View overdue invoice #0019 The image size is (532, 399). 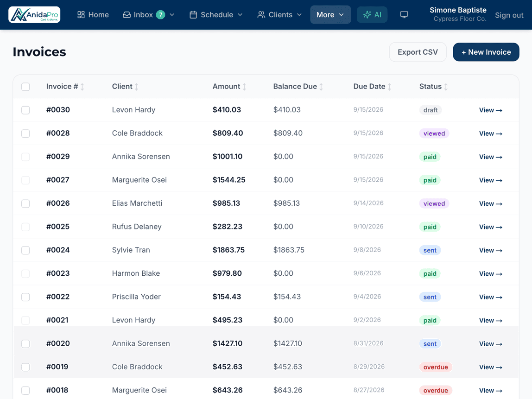click(x=491, y=367)
